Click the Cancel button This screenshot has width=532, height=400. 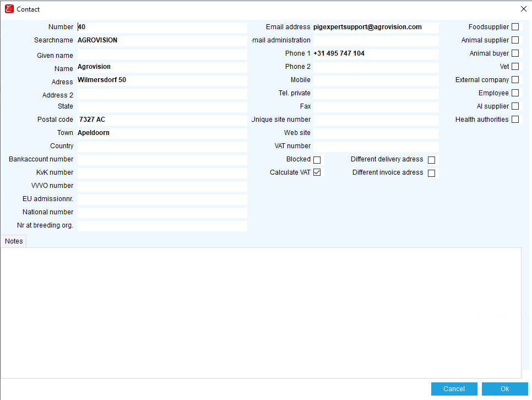pyautogui.click(x=454, y=389)
